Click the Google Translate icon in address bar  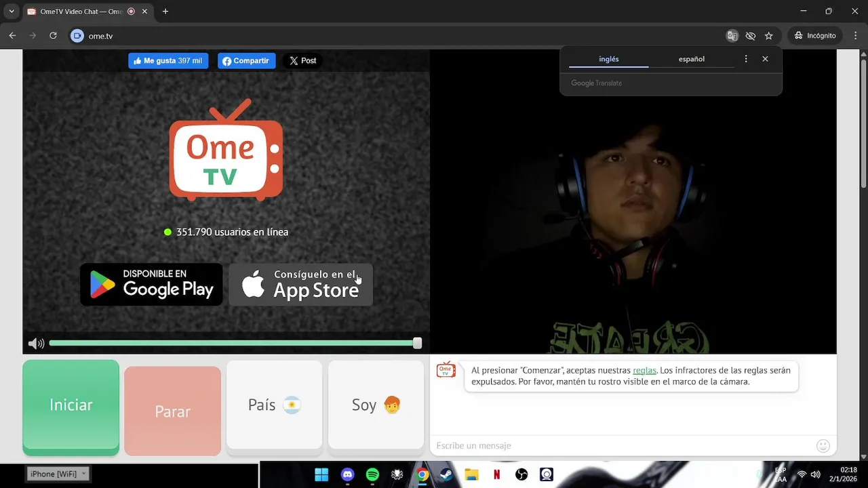click(x=732, y=35)
